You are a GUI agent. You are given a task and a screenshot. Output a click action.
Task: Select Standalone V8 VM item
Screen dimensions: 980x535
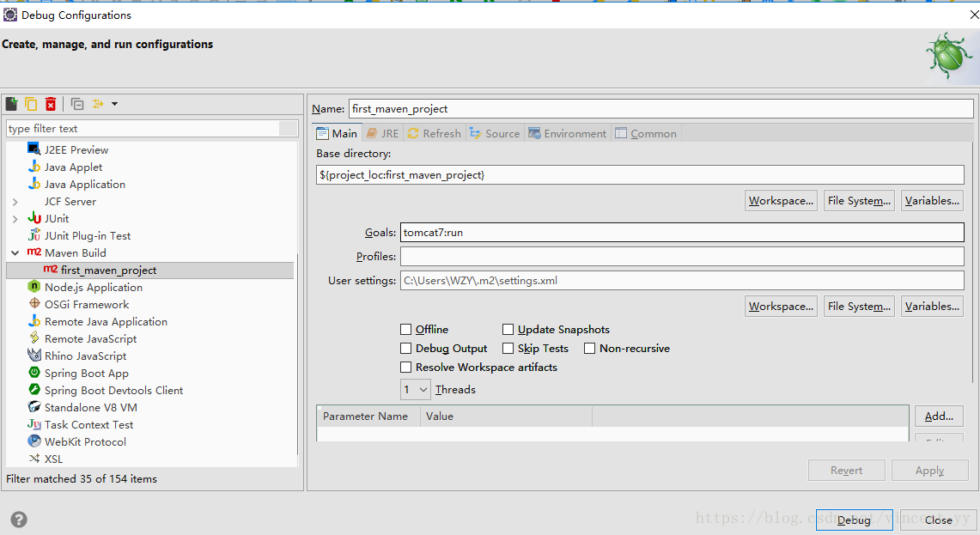91,408
